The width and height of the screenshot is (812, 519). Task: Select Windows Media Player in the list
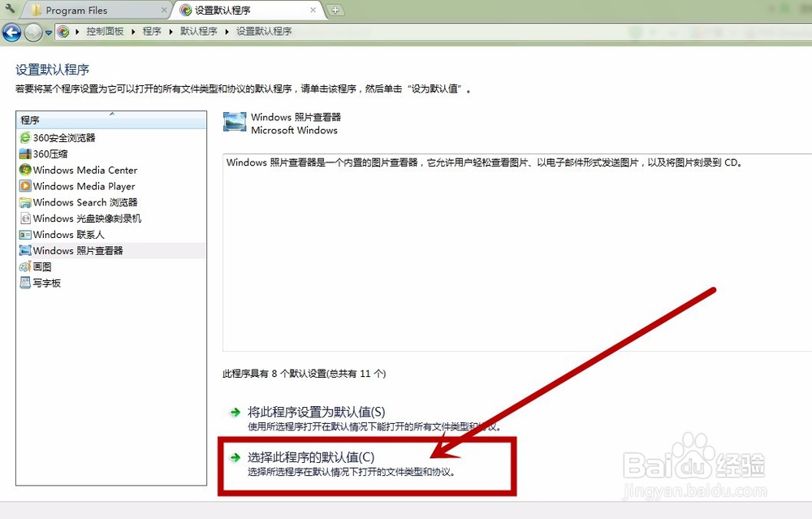(111, 186)
